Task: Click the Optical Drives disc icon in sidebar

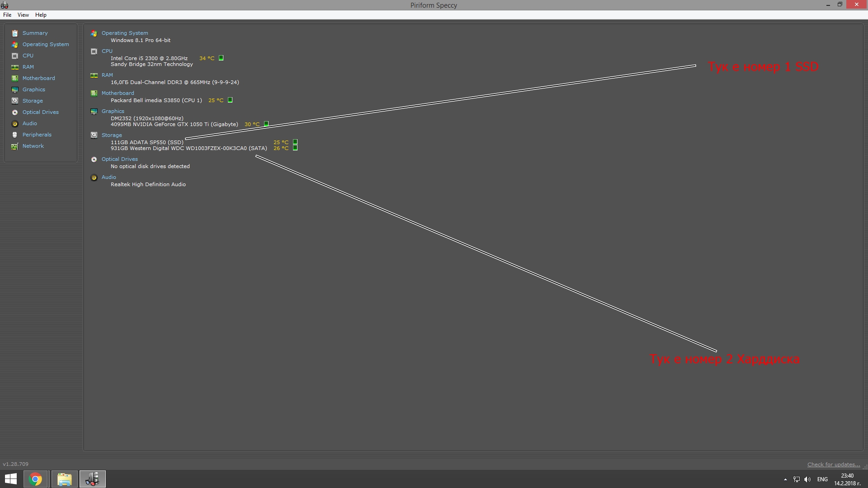Action: pos(15,112)
